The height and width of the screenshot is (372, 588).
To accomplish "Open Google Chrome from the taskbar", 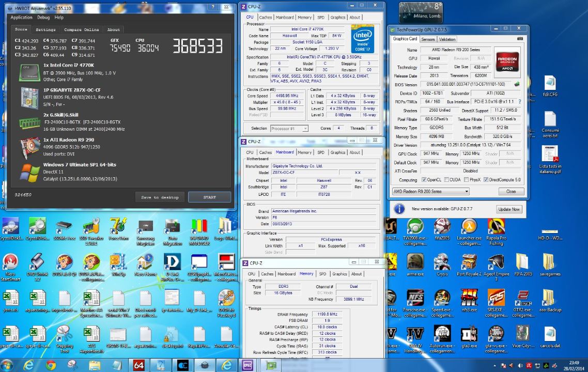I will [51, 365].
